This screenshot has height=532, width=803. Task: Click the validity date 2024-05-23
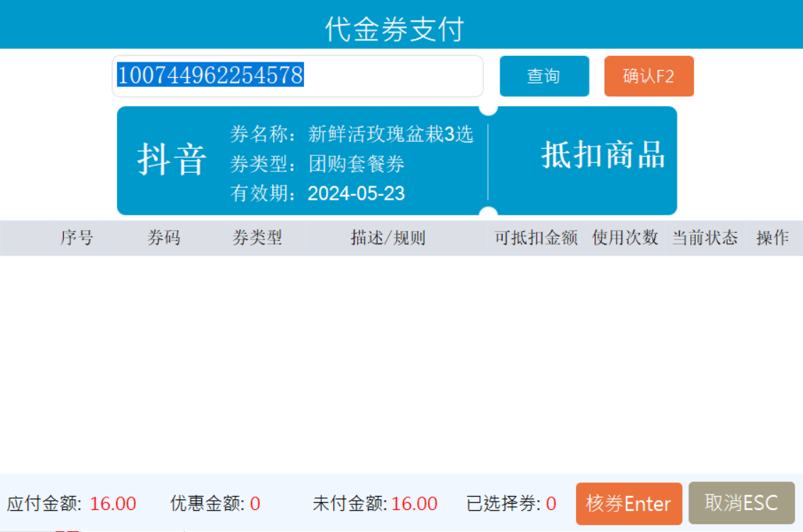356,193
